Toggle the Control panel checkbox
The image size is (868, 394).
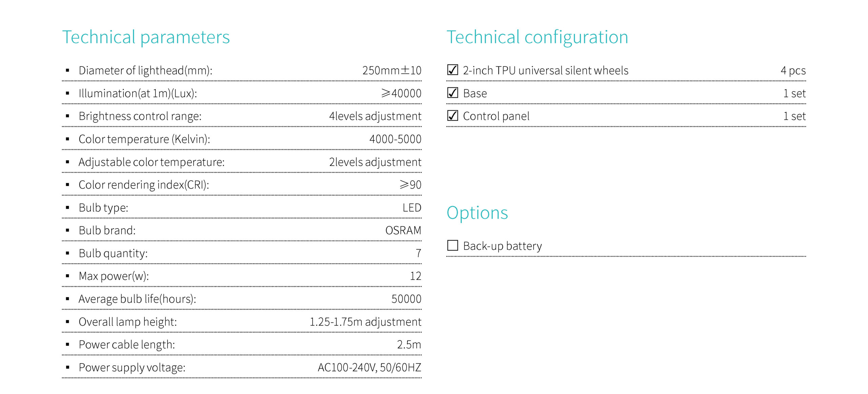(x=453, y=116)
